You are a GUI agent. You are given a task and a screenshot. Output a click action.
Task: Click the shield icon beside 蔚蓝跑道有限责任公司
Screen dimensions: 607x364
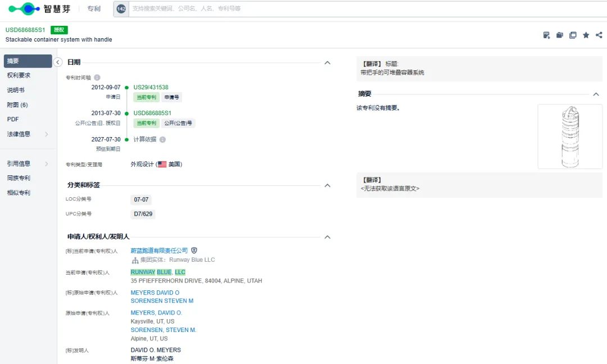coord(194,251)
